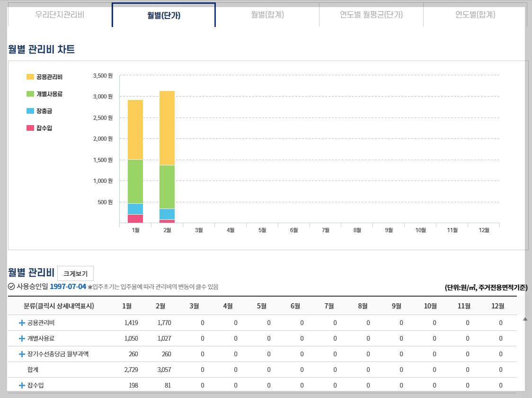Click the 3,057 total cell

click(164, 370)
